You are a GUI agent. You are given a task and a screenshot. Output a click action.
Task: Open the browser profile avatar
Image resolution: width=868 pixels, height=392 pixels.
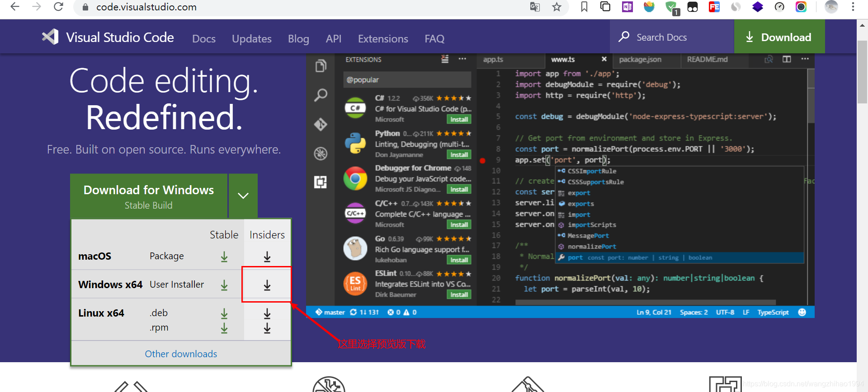pyautogui.click(x=831, y=7)
